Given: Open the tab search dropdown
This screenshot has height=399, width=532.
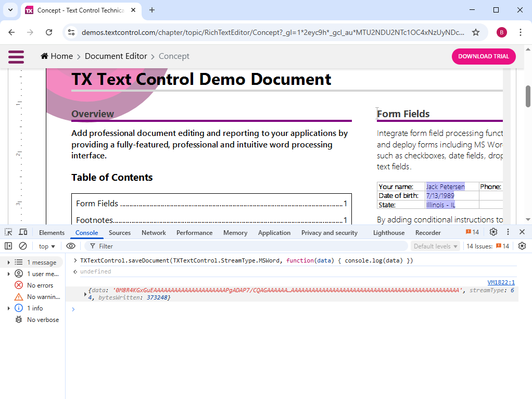Looking at the screenshot, I should pos(10,10).
